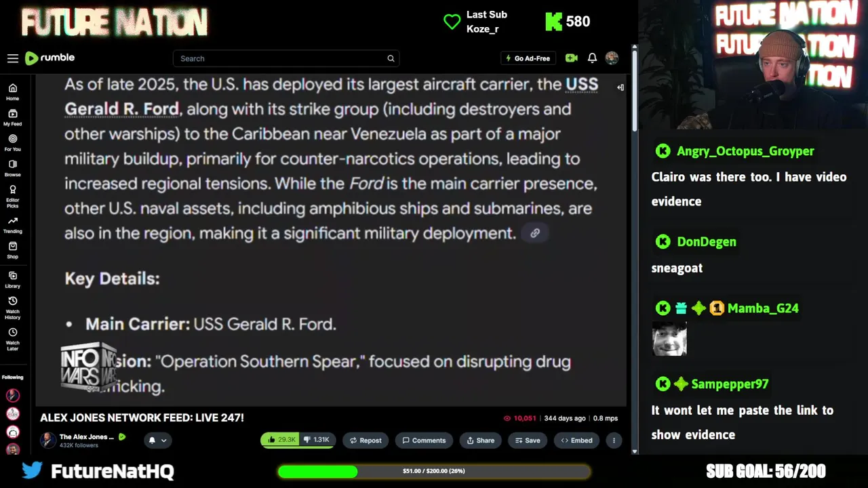This screenshot has width=868, height=488.
Task: Open first followed channel avatar in sidebar
Action: point(12,395)
